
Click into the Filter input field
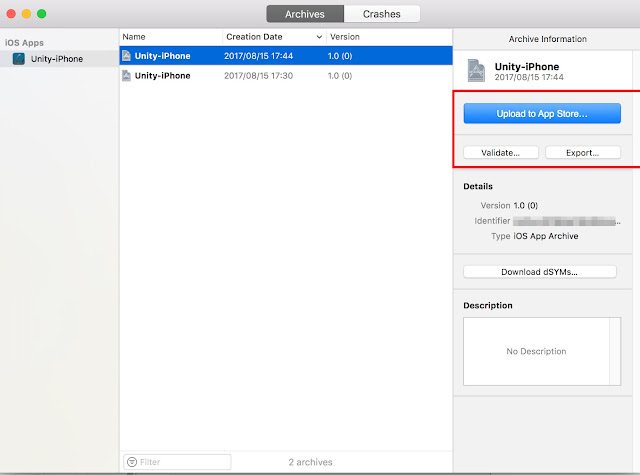178,462
